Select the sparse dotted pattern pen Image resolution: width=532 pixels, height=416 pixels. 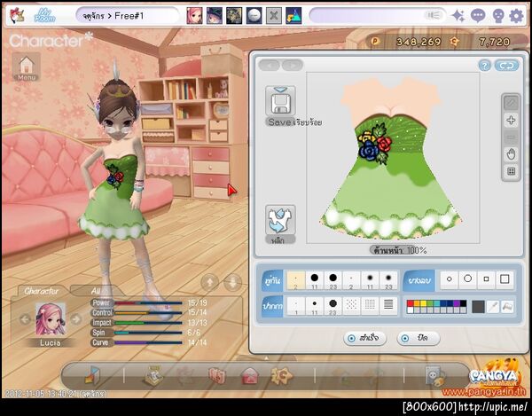pos(351,306)
